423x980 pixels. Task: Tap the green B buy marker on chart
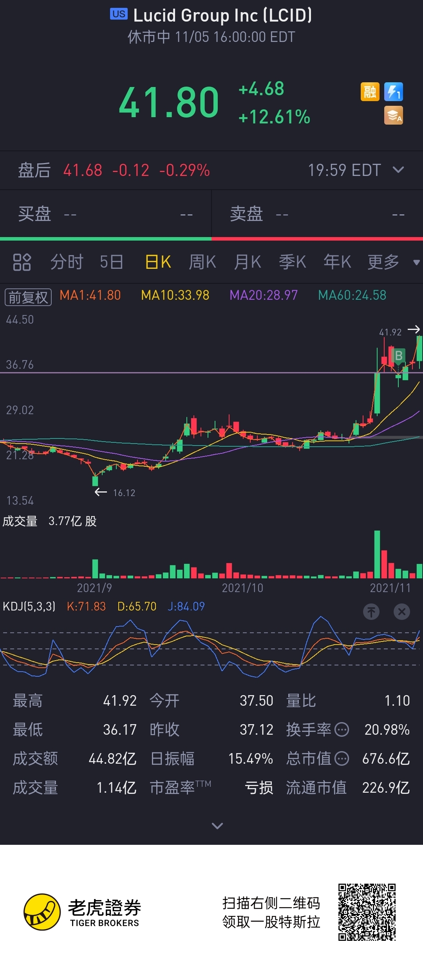(x=399, y=356)
